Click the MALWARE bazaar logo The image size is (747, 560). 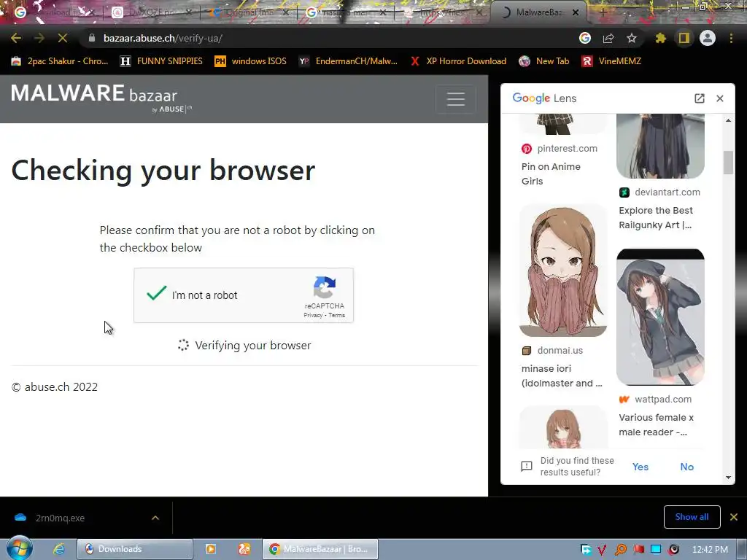(x=101, y=98)
